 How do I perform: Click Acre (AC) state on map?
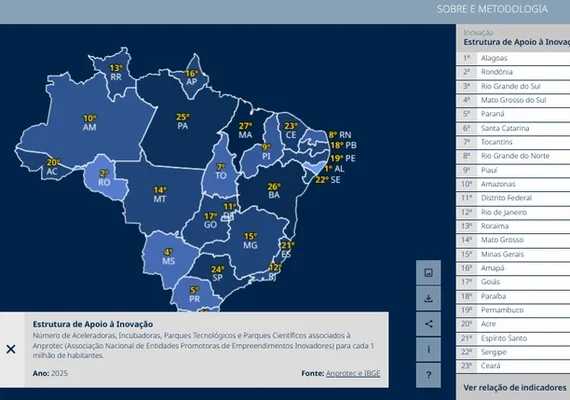click(x=52, y=167)
